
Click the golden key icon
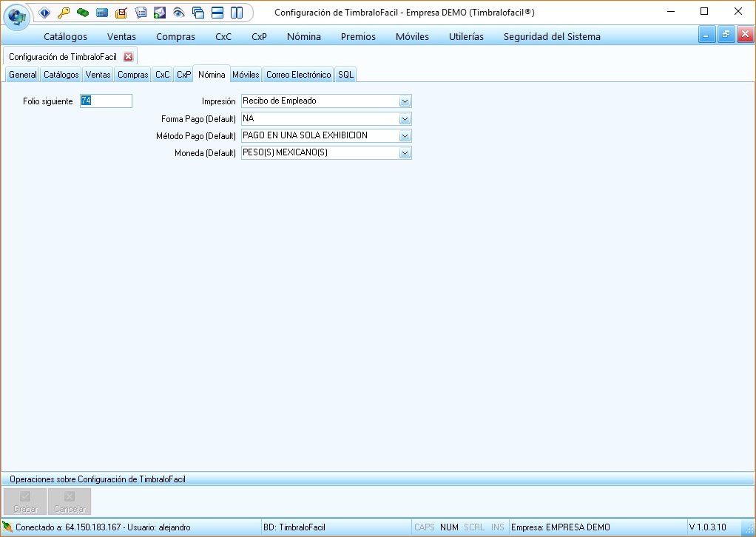[x=64, y=13]
